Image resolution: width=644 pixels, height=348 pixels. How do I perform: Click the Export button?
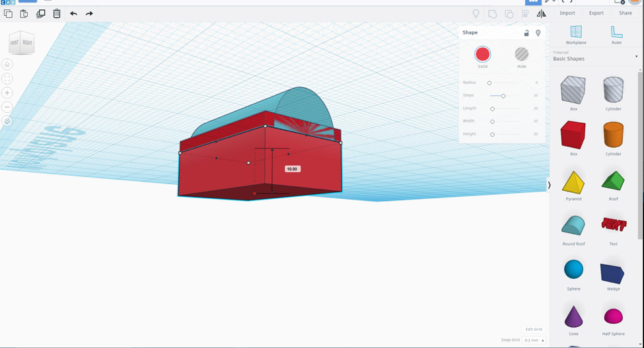pos(596,13)
